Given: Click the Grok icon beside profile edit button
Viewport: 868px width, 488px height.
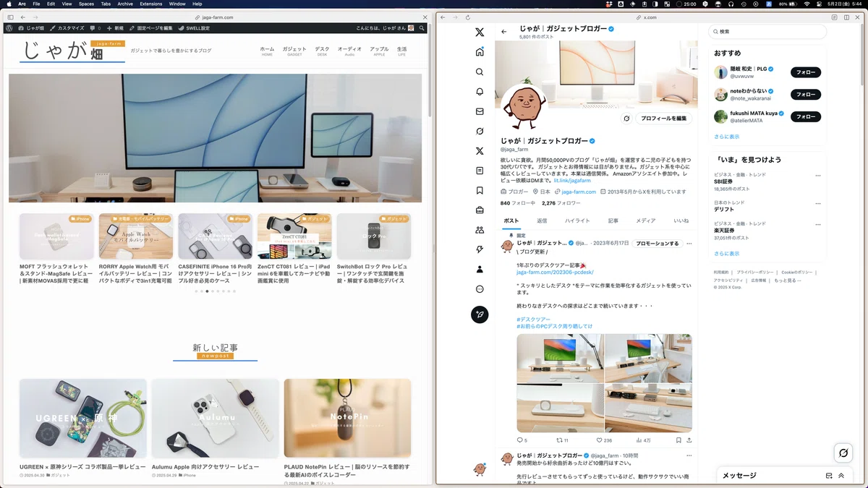Looking at the screenshot, I should (x=626, y=119).
